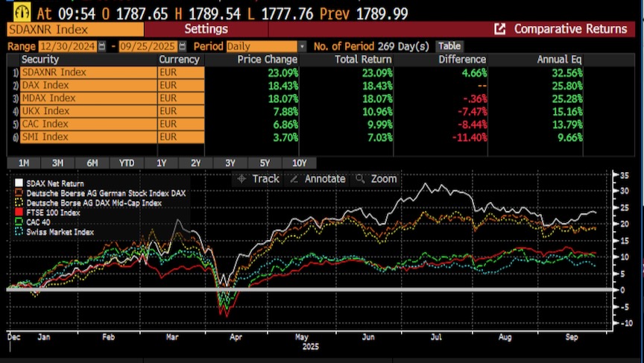The height and width of the screenshot is (363, 644).
Task: Open the end date calendar picker
Action: point(163,46)
